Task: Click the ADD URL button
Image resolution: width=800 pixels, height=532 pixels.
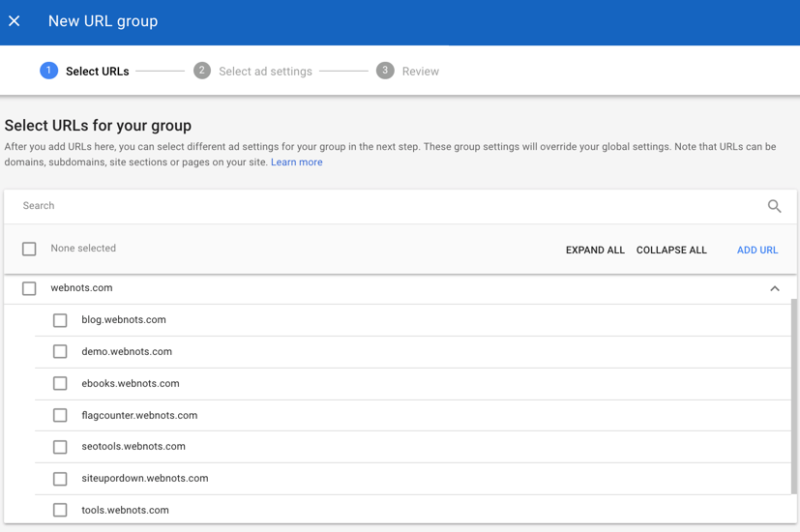Action: pyautogui.click(x=756, y=251)
